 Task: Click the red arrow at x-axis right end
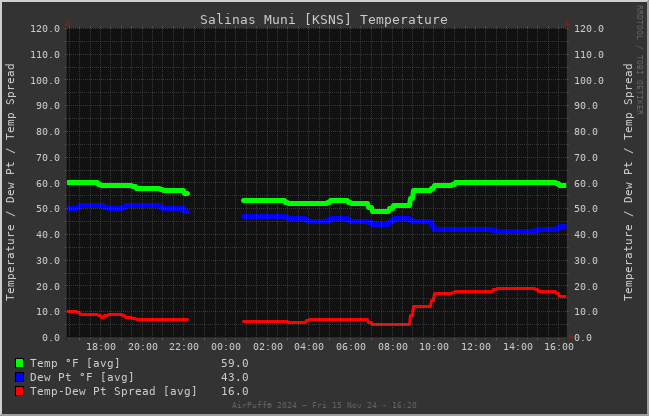pyautogui.click(x=571, y=337)
